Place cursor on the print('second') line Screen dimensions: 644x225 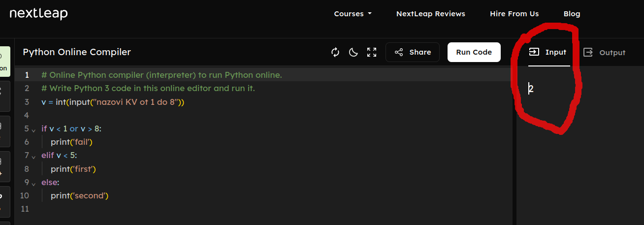(79, 196)
